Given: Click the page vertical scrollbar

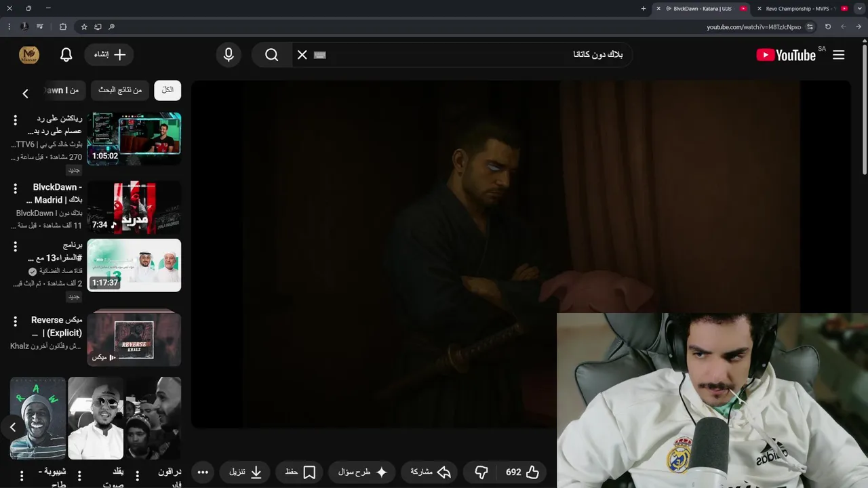Looking at the screenshot, I should [865, 108].
